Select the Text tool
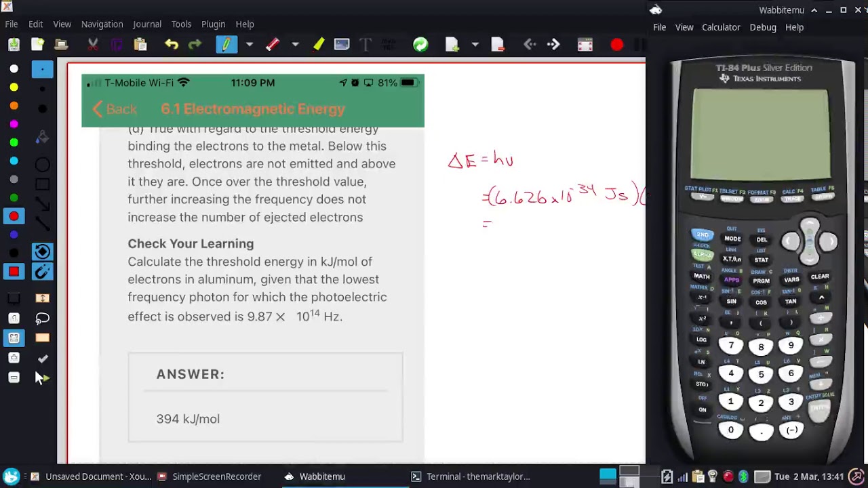Viewport: 868px width, 488px height. [366, 45]
